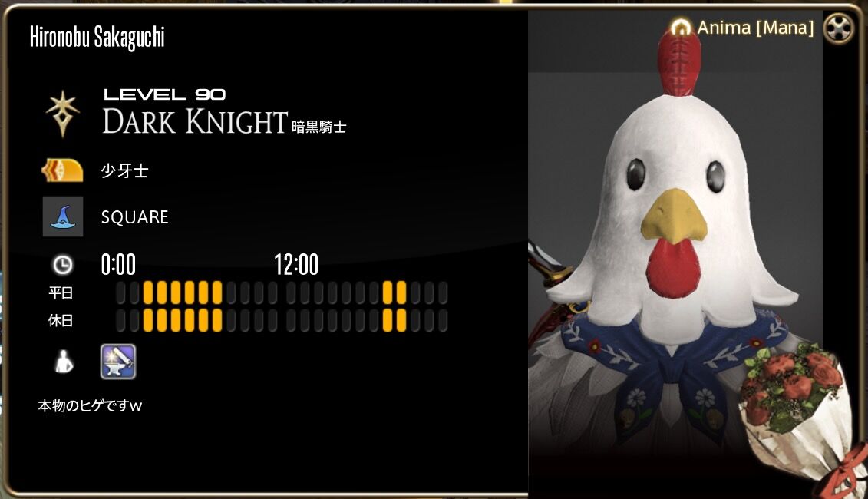
Task: Click the Grand Company rank insignia icon
Action: (x=63, y=170)
